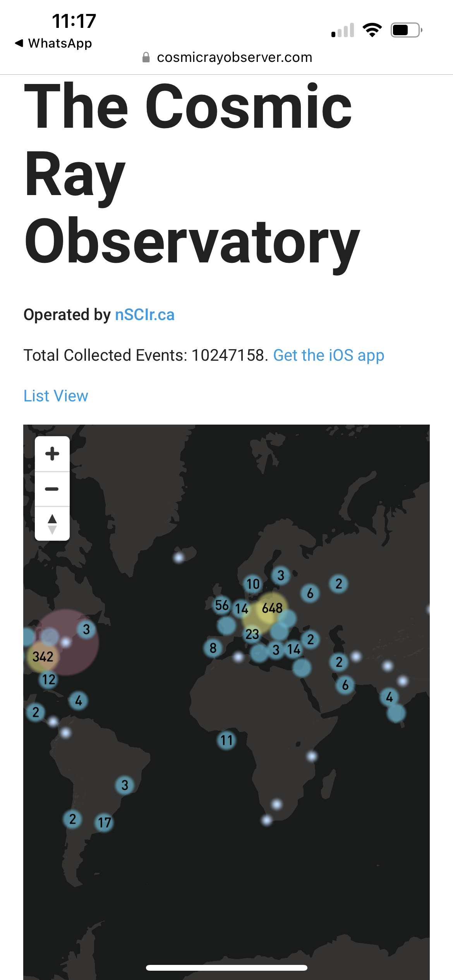Tap the home indicator bar
Image resolution: width=453 pixels, height=980 pixels.
click(226, 968)
